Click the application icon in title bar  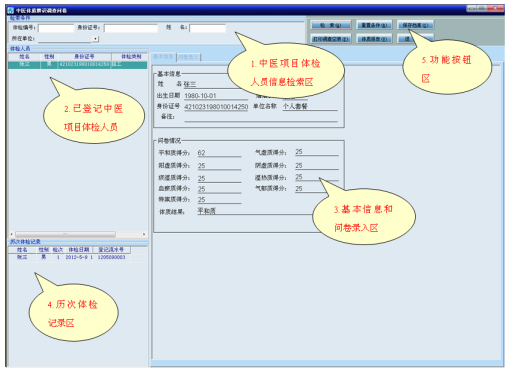11,10
